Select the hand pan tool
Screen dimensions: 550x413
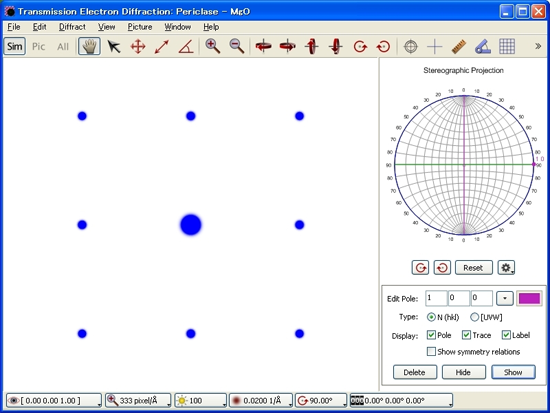click(89, 46)
